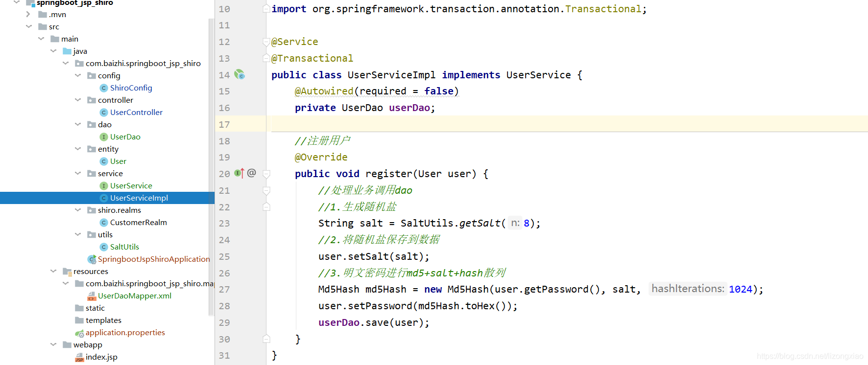Select mapper package under resources
868x365 pixels.
point(150,284)
